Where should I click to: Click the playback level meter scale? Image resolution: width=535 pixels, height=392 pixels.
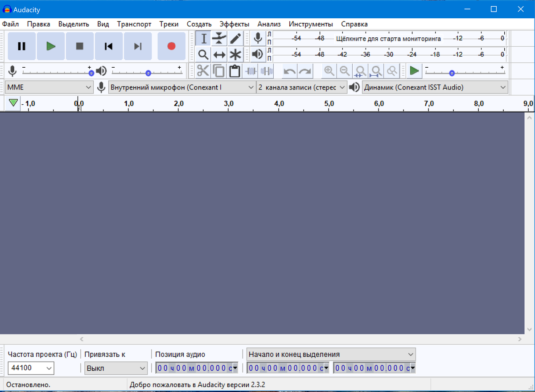[x=389, y=55]
